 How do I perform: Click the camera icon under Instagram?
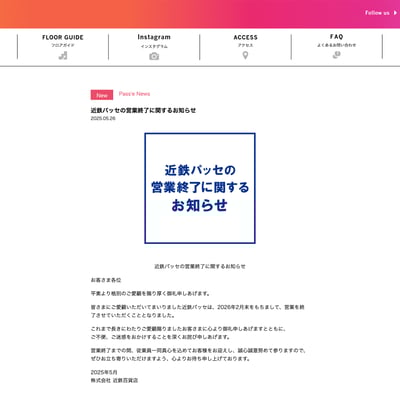154,56
